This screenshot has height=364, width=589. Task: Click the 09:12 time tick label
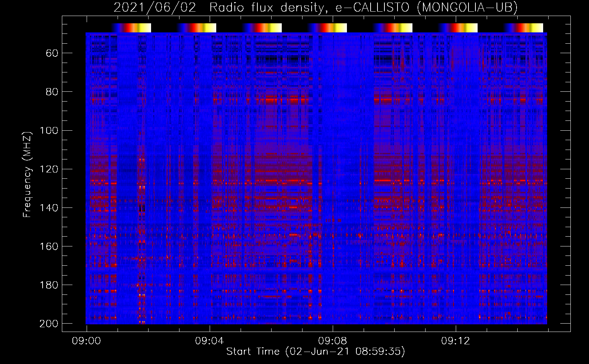[x=455, y=341]
